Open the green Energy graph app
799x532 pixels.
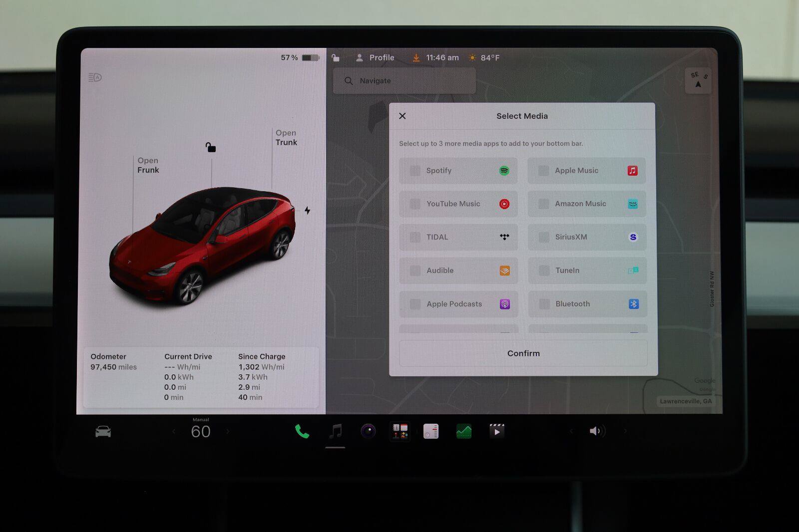(464, 431)
